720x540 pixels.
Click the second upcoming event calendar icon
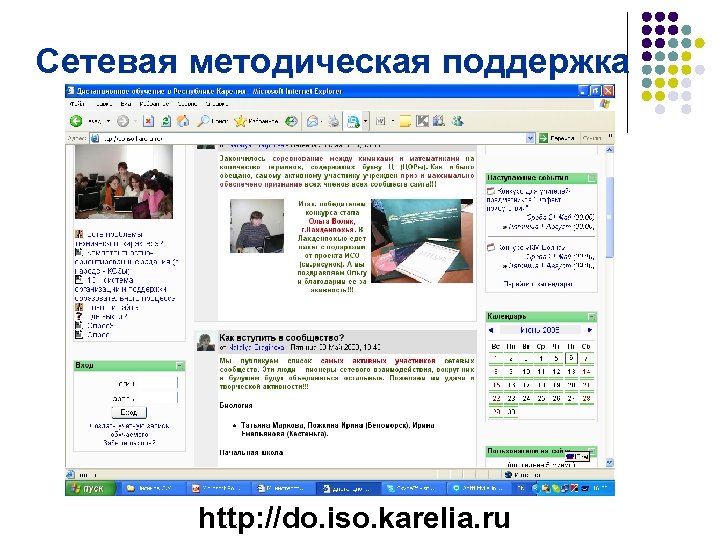[x=491, y=248]
